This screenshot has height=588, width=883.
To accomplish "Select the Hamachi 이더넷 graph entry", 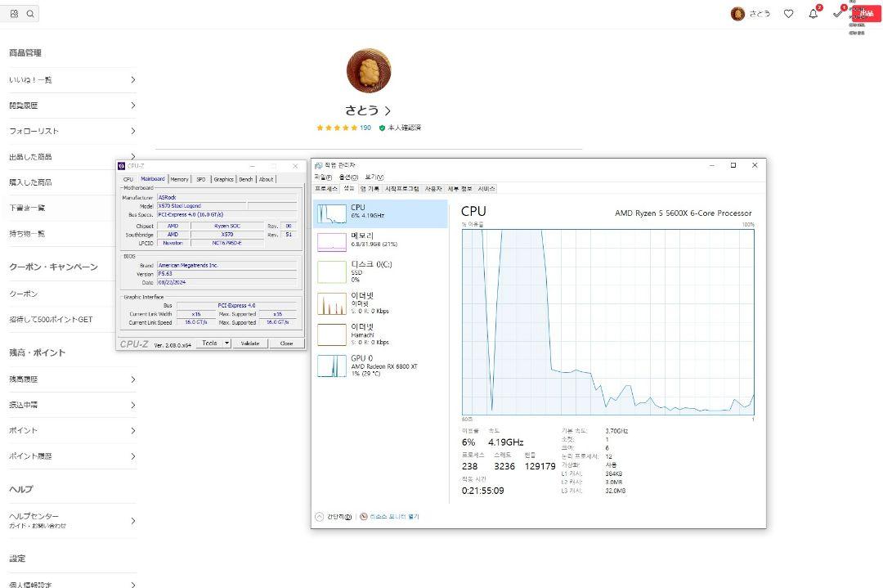I will point(381,334).
